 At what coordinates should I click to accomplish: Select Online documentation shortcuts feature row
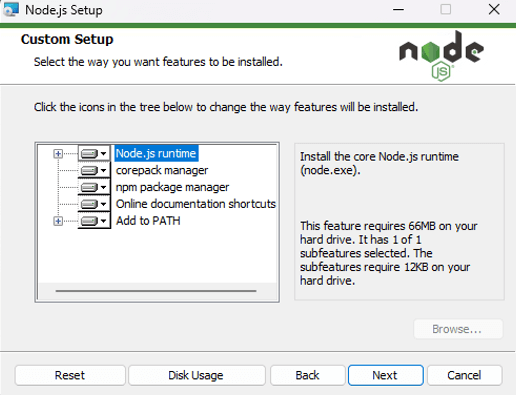196,204
